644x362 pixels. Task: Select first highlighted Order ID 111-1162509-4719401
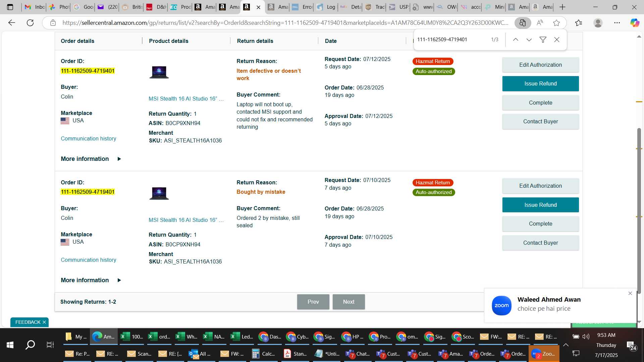[x=88, y=71]
